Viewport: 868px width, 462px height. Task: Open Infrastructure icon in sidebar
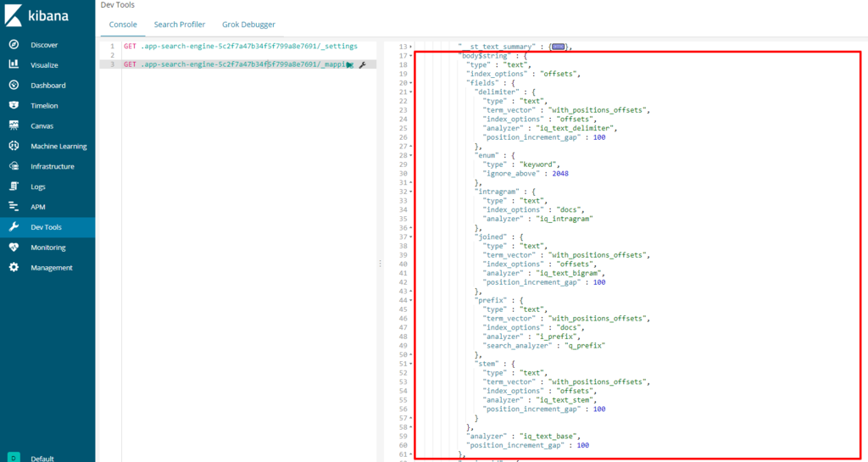coord(14,166)
